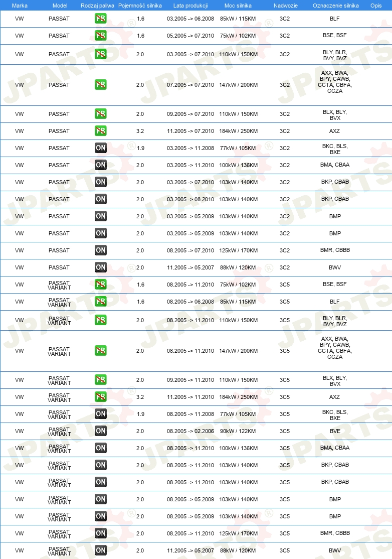The height and width of the screenshot is (559, 392).
Task: Click the 90kW / 122KM power cell
Action: click(x=238, y=431)
